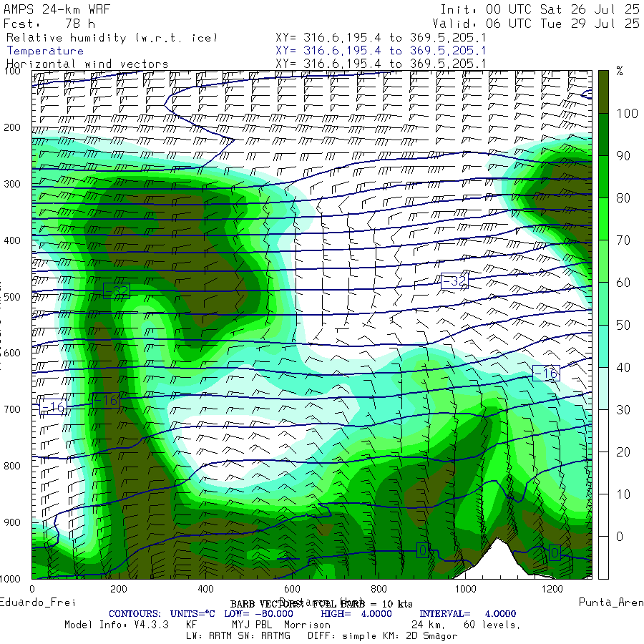This screenshot has width=644, height=644.
Task: Click the "DIFF: simple" text
Action: coord(341,636)
